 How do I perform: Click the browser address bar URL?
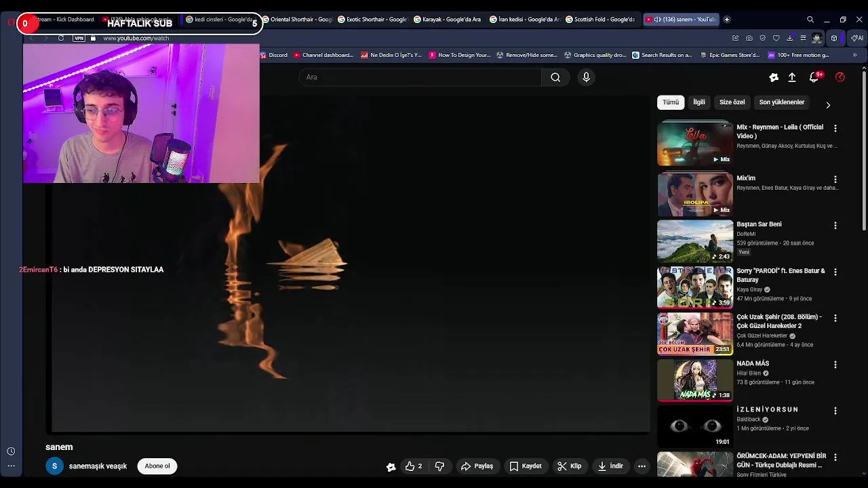click(136, 38)
